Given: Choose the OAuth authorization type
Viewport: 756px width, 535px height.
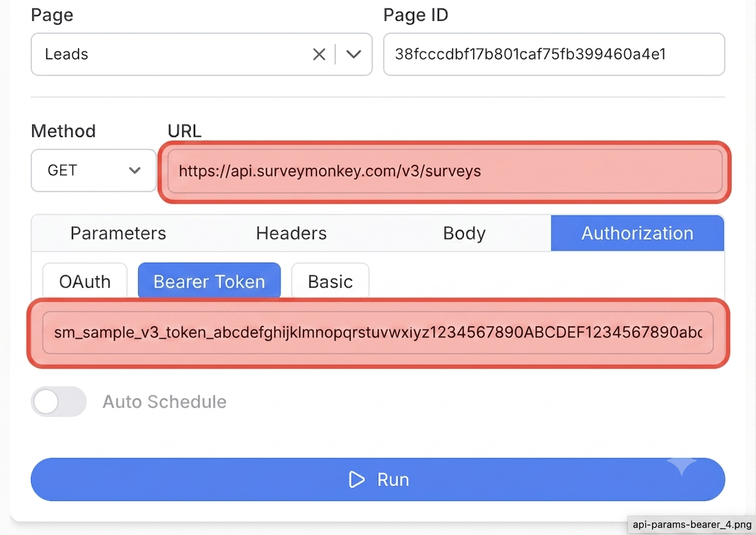Looking at the screenshot, I should (85, 281).
